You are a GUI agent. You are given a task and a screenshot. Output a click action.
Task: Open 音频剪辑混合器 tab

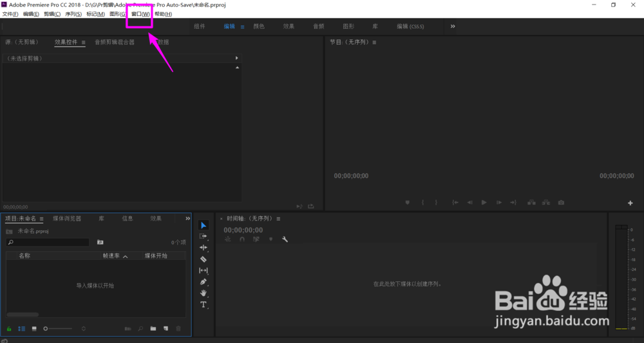115,42
